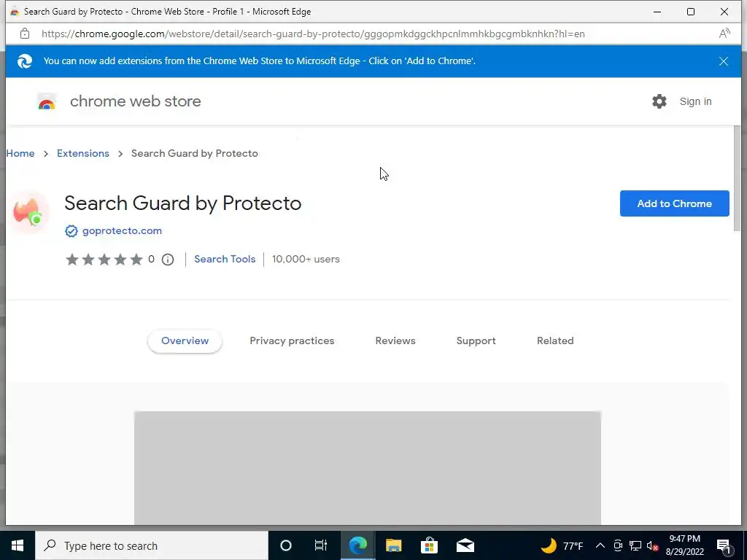Open the Windows Start menu

[x=18, y=545]
